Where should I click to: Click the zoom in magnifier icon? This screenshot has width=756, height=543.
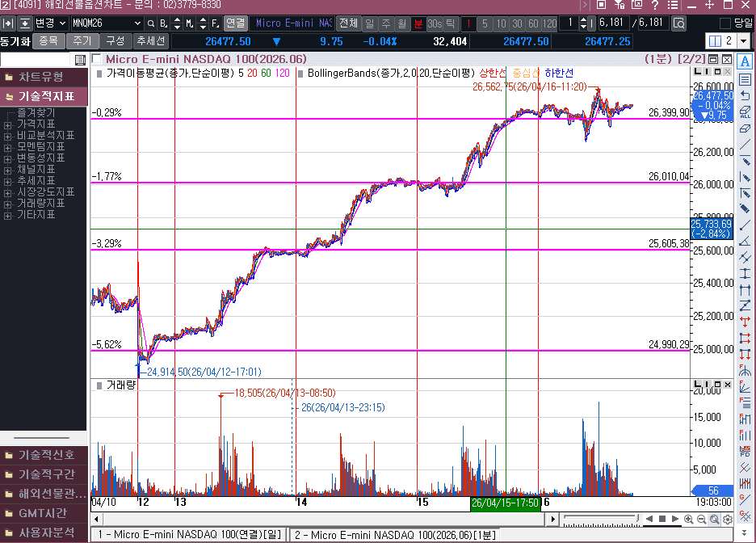(688, 519)
